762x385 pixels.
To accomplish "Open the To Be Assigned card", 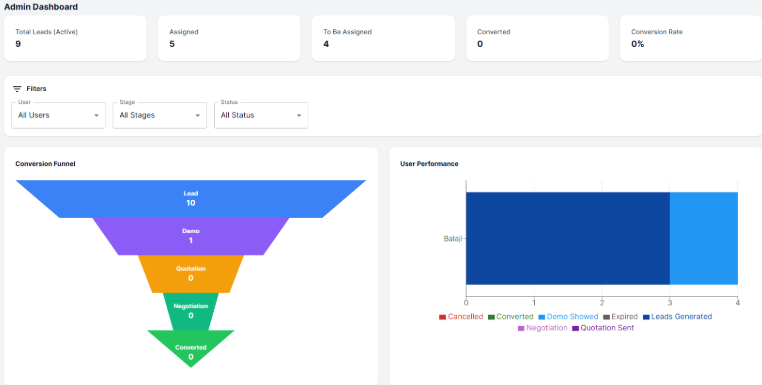I will (383, 38).
